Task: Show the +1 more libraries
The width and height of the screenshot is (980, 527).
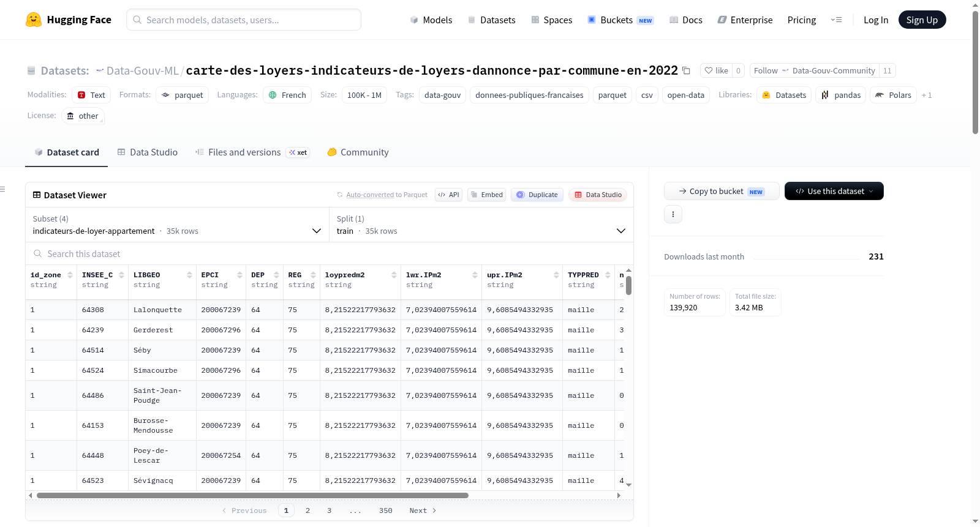Action: coord(927,95)
